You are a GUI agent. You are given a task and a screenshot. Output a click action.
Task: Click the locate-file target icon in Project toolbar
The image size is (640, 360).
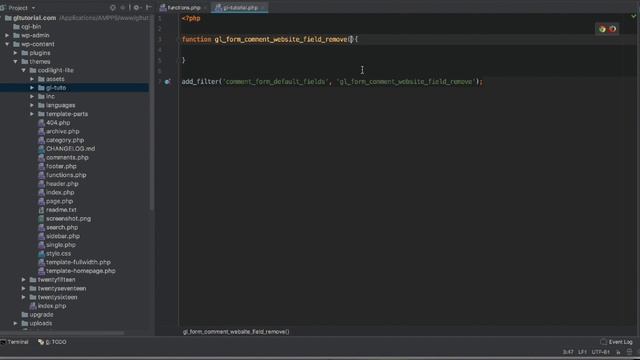point(113,7)
